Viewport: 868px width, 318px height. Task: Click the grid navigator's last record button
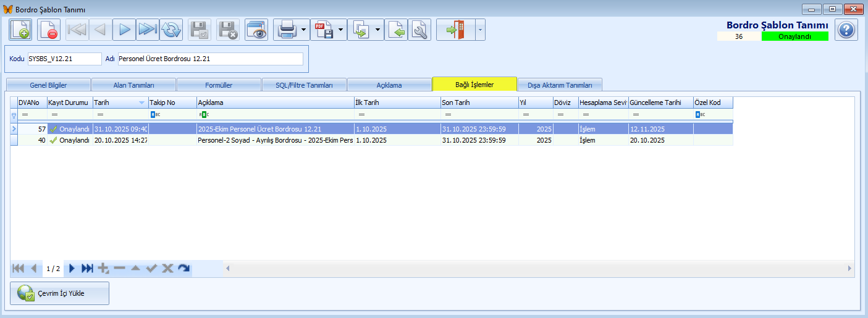pos(88,268)
